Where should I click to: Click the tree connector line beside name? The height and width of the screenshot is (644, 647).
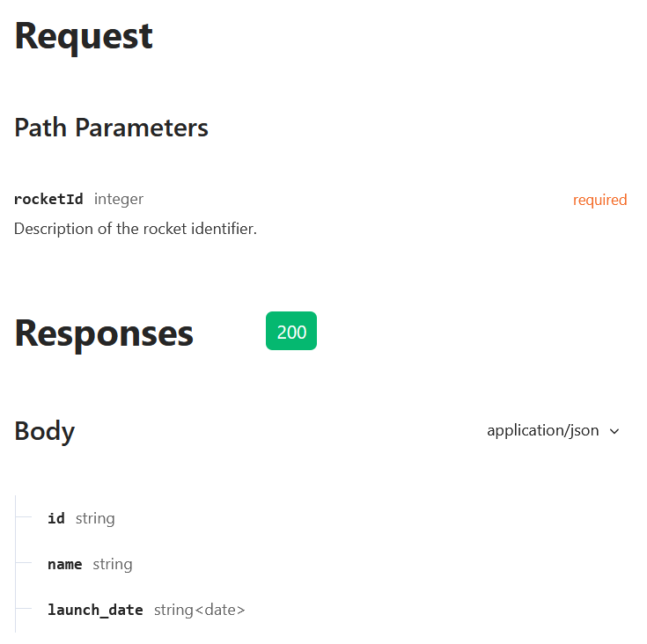(24, 562)
